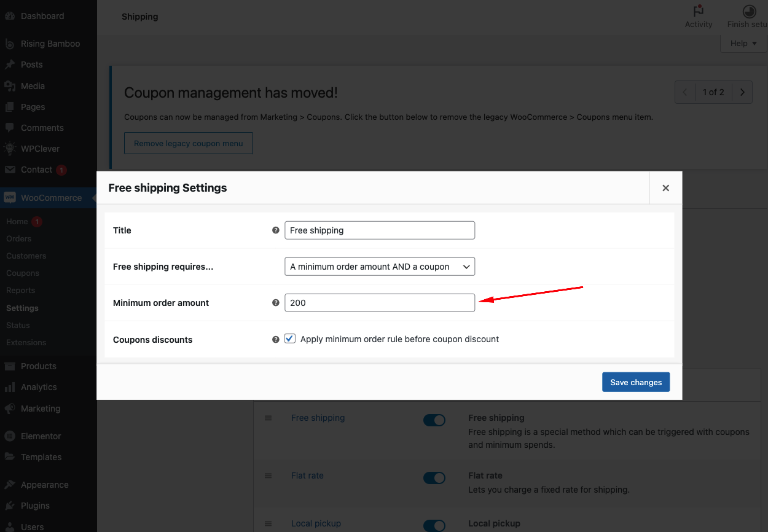Click the Finish setup progress icon
Screen dimensions: 768x532
749,12
